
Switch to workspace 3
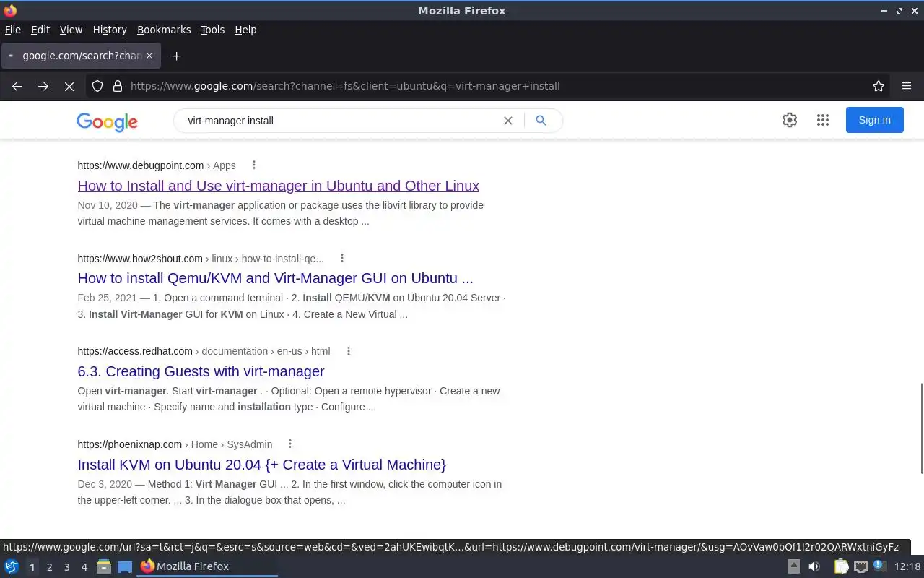pos(66,567)
